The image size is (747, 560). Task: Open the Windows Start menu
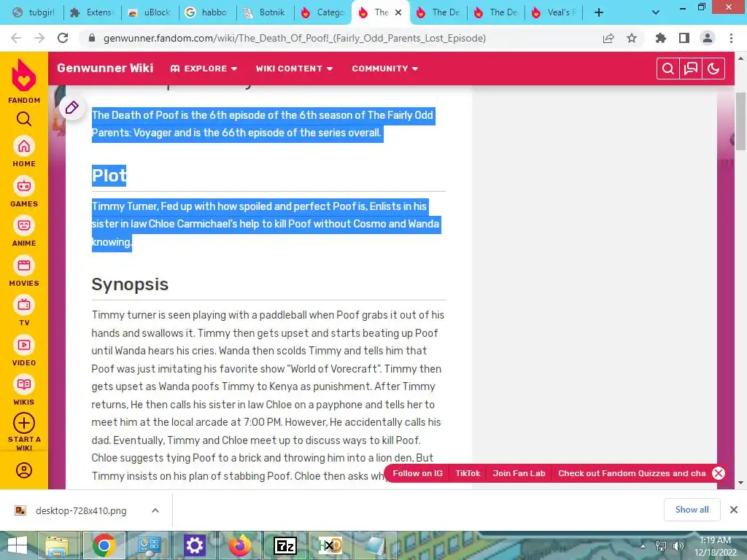(18, 545)
